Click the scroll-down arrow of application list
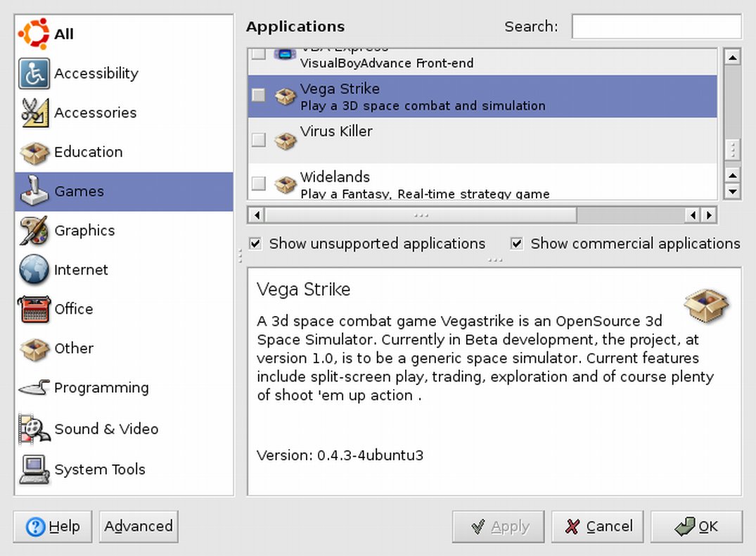 coord(732,191)
